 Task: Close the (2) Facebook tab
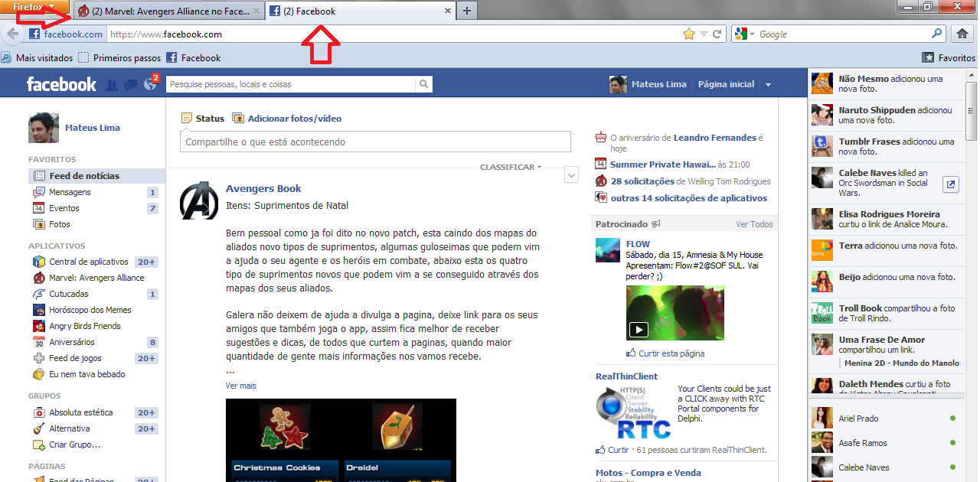[447, 11]
